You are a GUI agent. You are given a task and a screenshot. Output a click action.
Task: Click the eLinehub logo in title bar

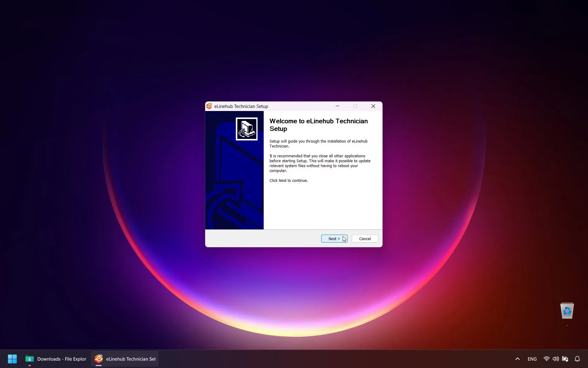[209, 106]
